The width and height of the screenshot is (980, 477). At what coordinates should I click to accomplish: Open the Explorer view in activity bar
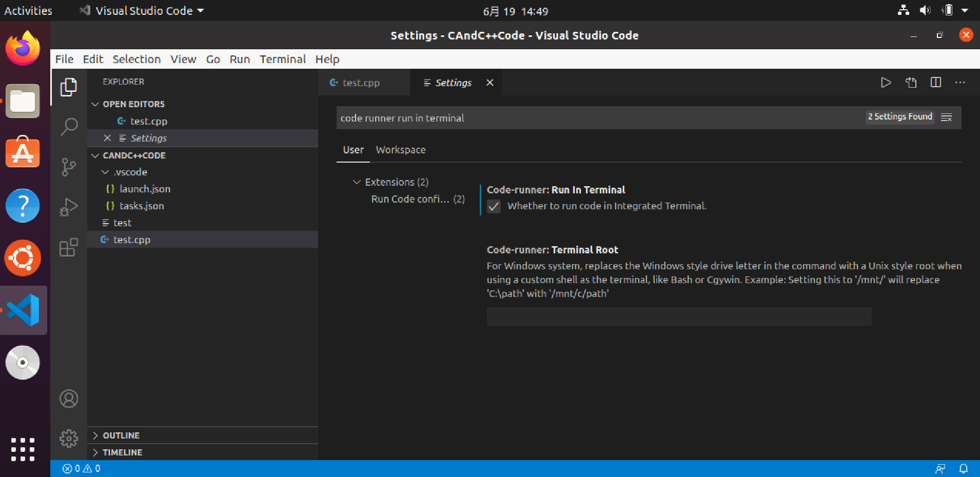pos(69,87)
